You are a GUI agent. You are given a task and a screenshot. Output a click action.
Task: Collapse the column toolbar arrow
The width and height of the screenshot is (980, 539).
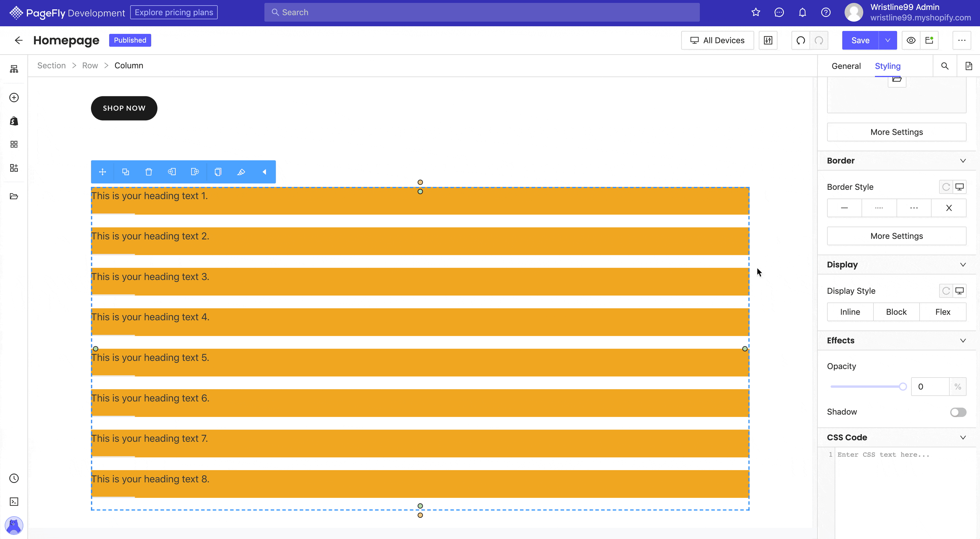[x=264, y=172]
